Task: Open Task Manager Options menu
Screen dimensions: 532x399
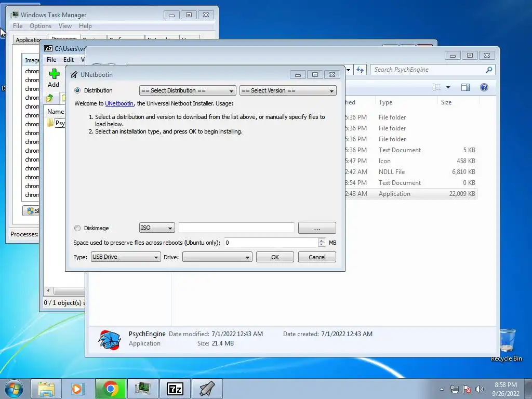Action: coord(41,26)
